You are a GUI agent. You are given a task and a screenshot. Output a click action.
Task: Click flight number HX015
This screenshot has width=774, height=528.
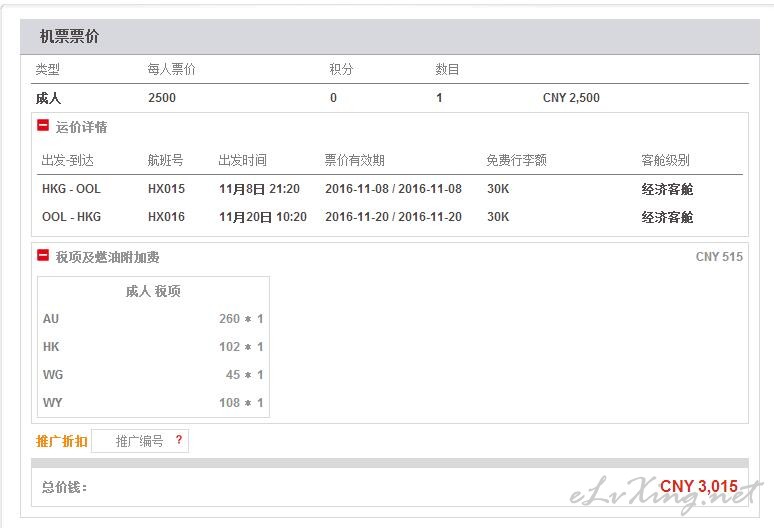click(166, 189)
